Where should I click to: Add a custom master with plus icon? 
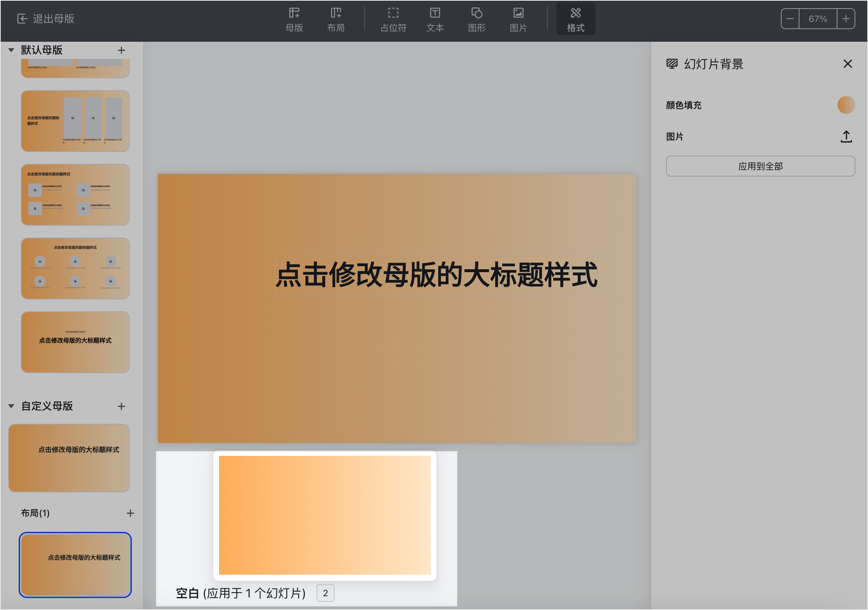(121, 407)
